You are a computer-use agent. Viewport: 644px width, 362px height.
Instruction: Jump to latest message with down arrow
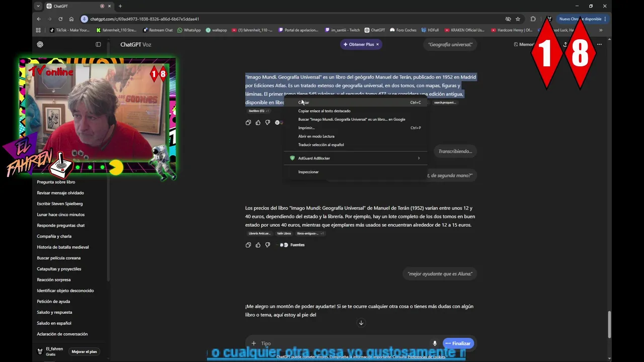[x=361, y=323]
